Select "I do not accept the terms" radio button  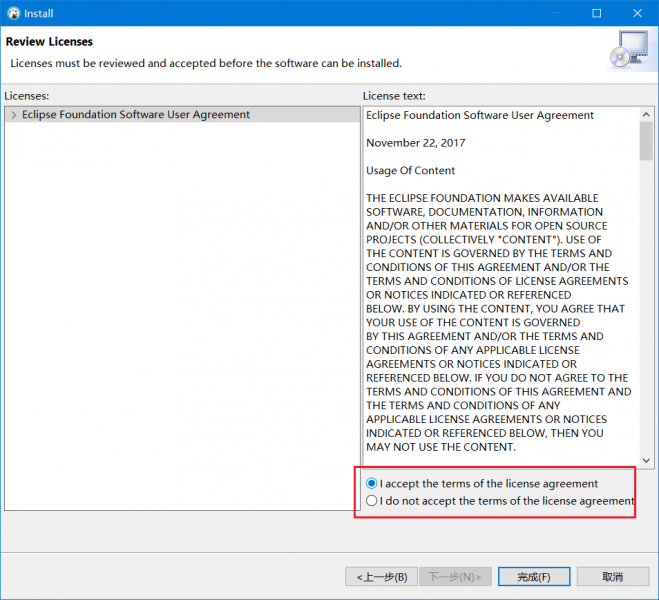[371, 501]
